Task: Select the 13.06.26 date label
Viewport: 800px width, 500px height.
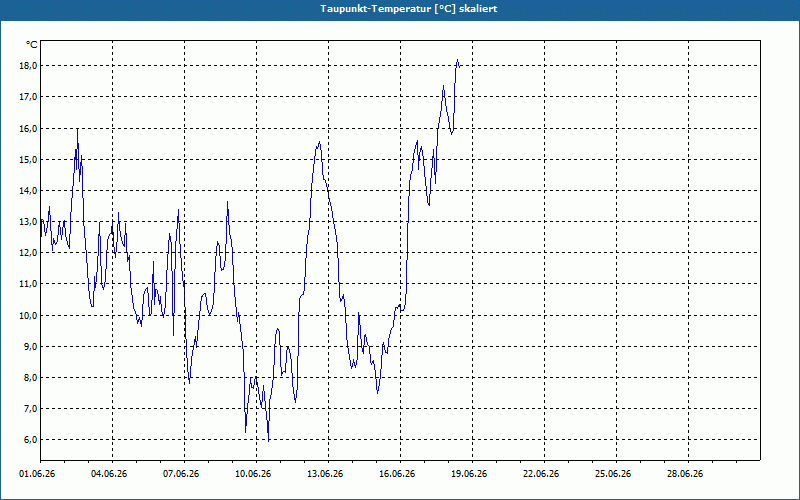Action: pos(325,474)
